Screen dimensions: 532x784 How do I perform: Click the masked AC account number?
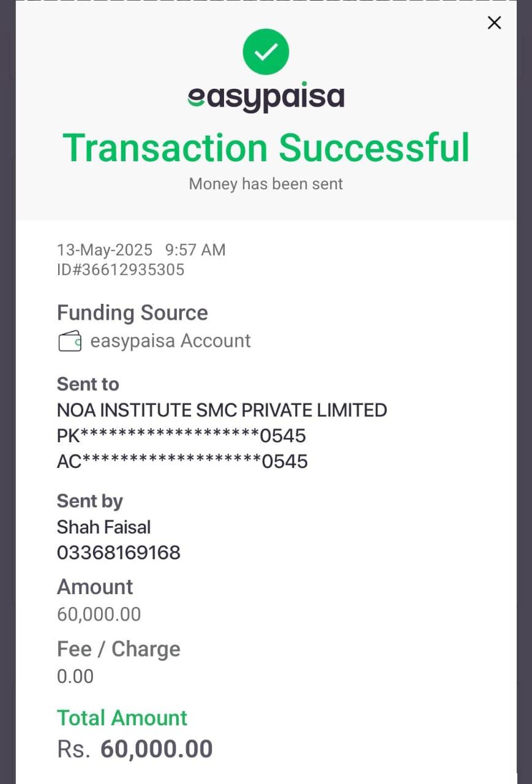182,461
